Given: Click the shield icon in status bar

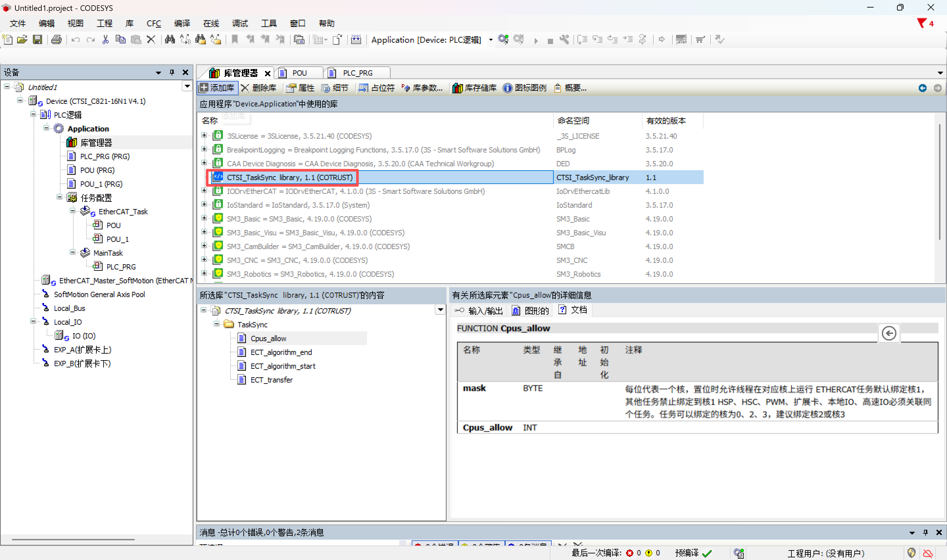Looking at the screenshot, I should (x=911, y=553).
